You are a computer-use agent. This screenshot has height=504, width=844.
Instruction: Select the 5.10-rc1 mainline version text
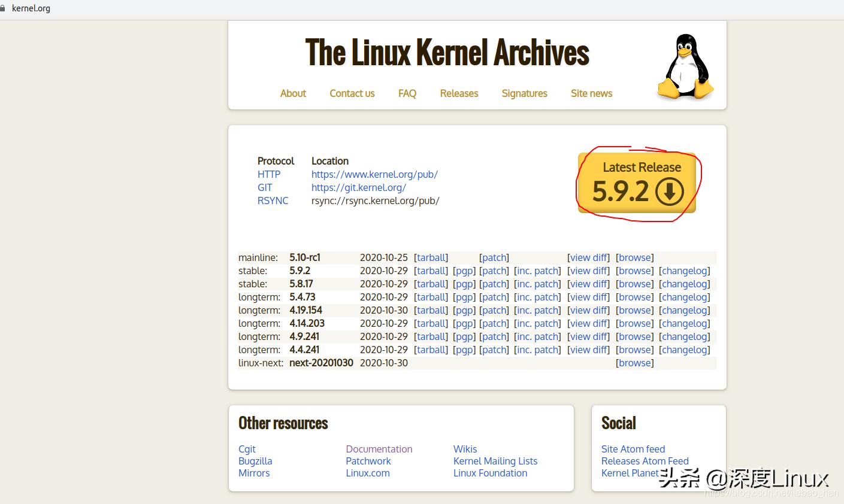point(305,257)
